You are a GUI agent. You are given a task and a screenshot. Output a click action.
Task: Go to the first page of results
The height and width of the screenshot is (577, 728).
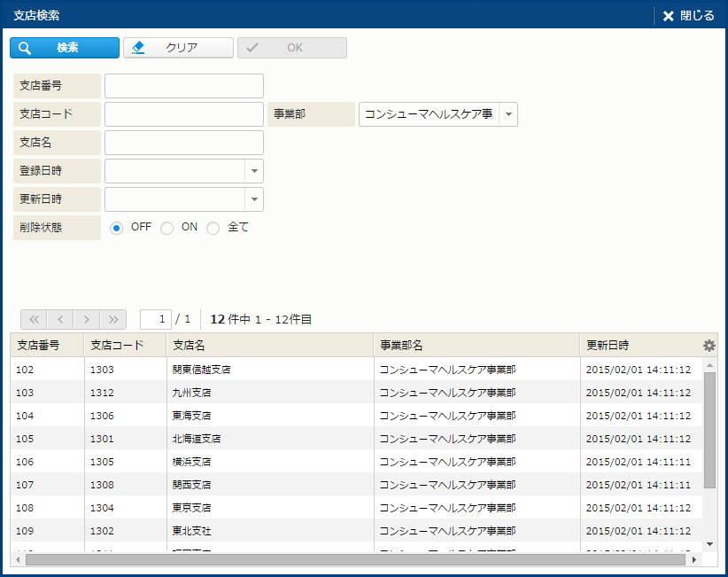point(34,319)
